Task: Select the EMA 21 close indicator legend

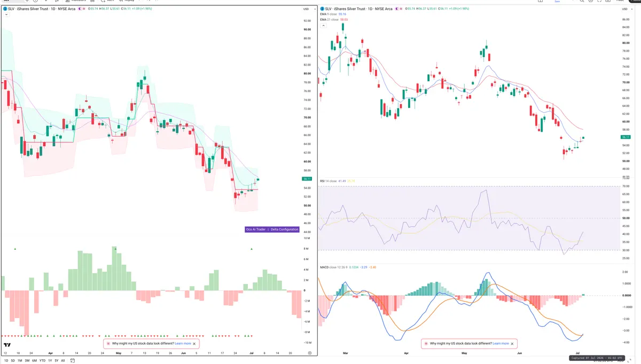Action: coord(334,20)
